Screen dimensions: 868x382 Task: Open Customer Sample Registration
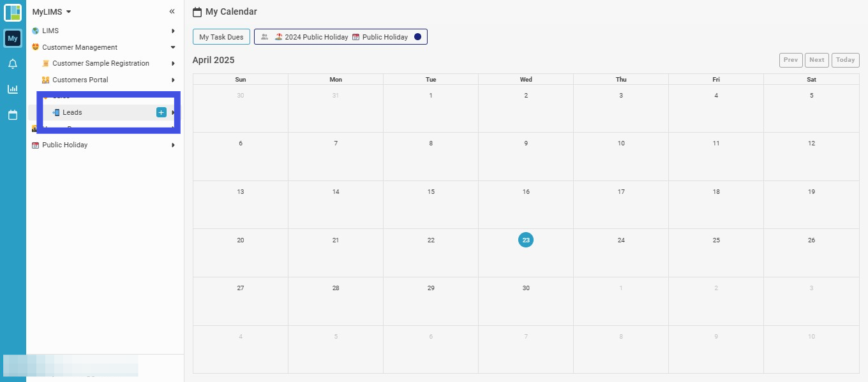pyautogui.click(x=101, y=63)
